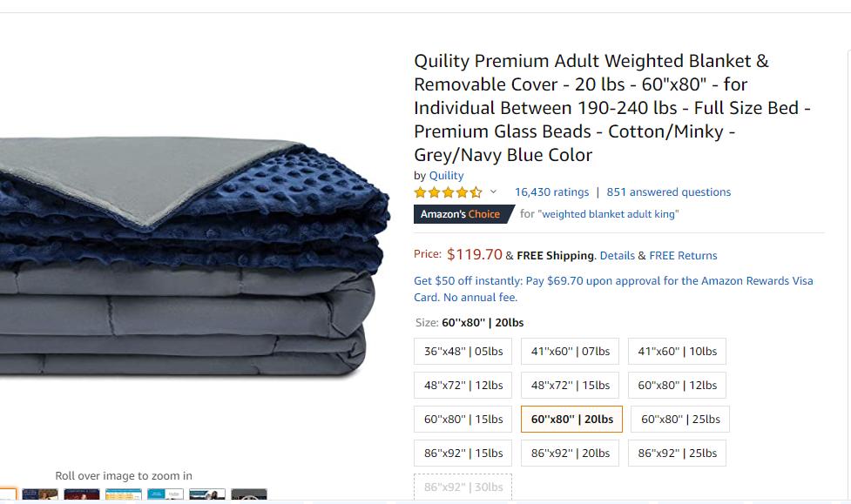View the yellow size chart thumbnail
This screenshot has height=504, width=851.
[x=123, y=494]
